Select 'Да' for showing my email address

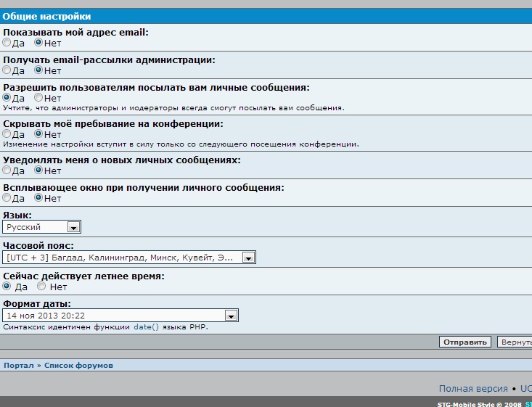(x=7, y=43)
